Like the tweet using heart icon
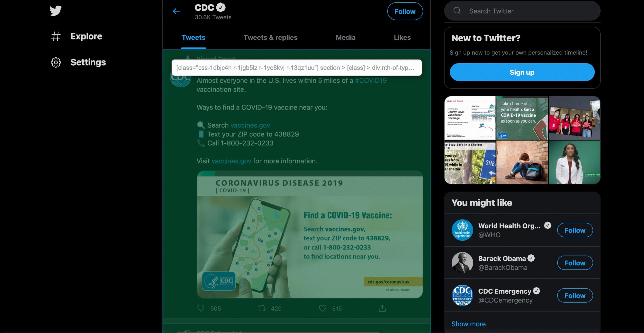644x333 pixels. click(x=322, y=308)
